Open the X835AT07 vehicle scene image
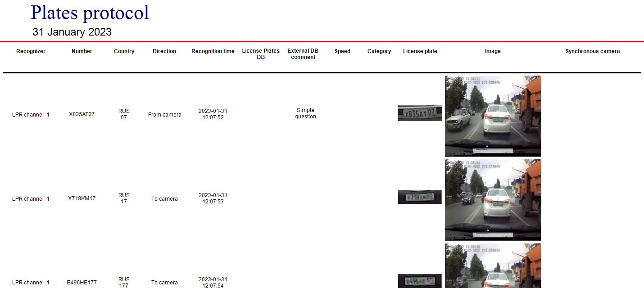644x288 pixels. click(493, 116)
